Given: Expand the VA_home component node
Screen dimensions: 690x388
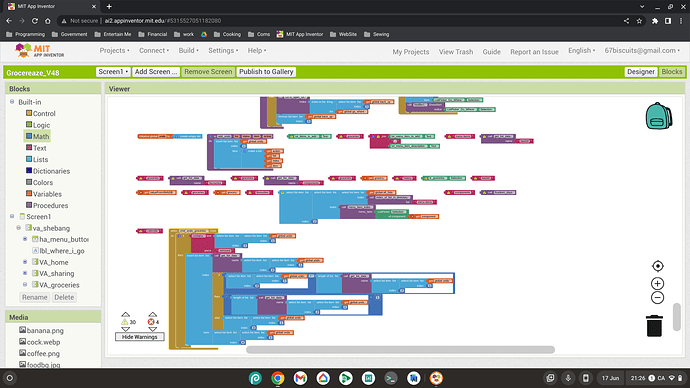Looking at the screenshot, I should pos(25,262).
